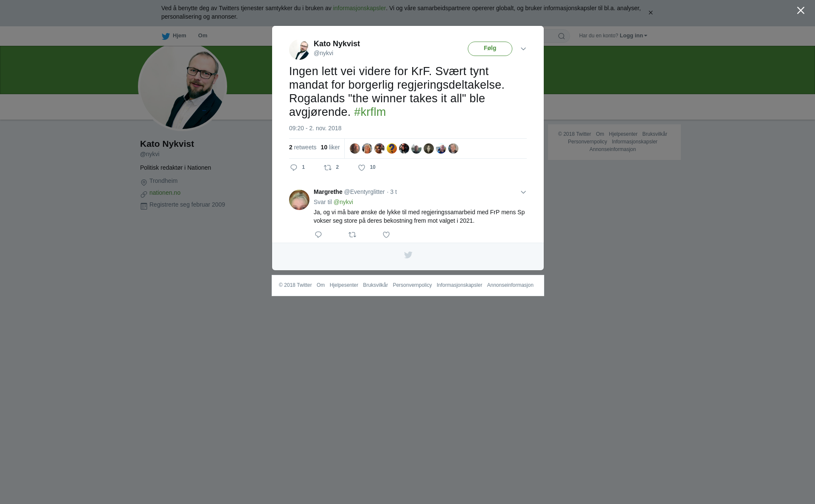Click Margrethe's profile avatar thumbnail
815x504 pixels.
299,200
